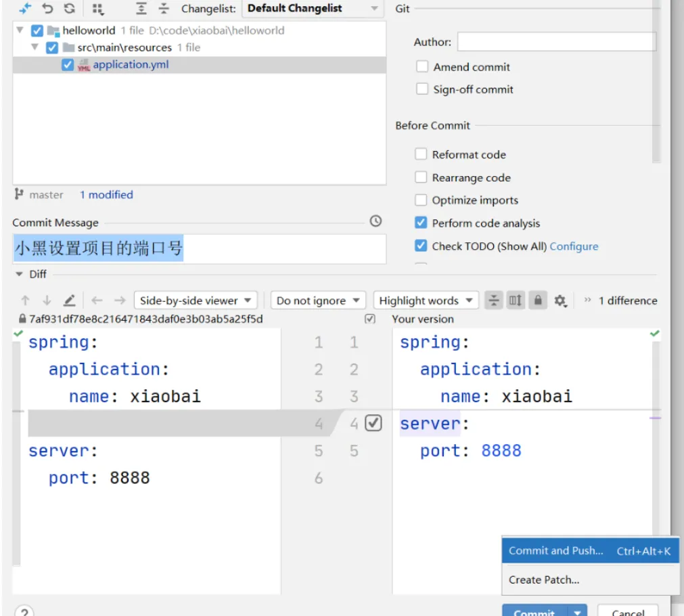Click the Cancel button
Viewport: 684px width, 616px height.
pos(628,612)
